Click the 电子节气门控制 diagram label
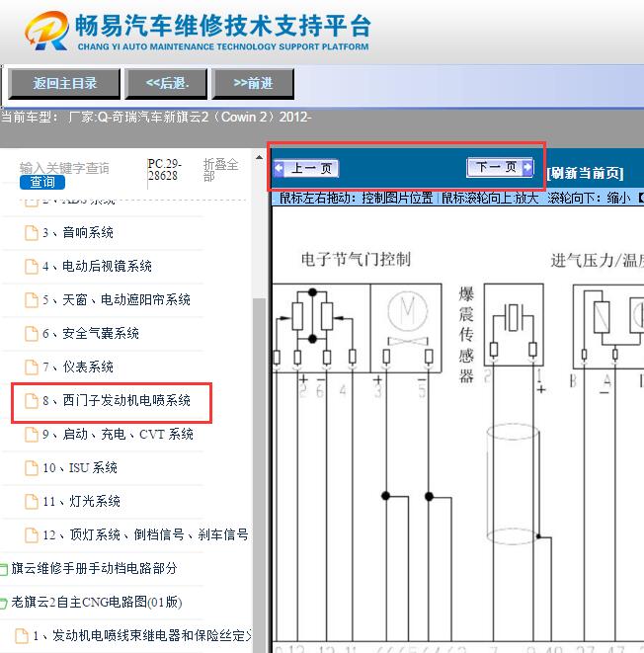The image size is (644, 653). (x=356, y=260)
